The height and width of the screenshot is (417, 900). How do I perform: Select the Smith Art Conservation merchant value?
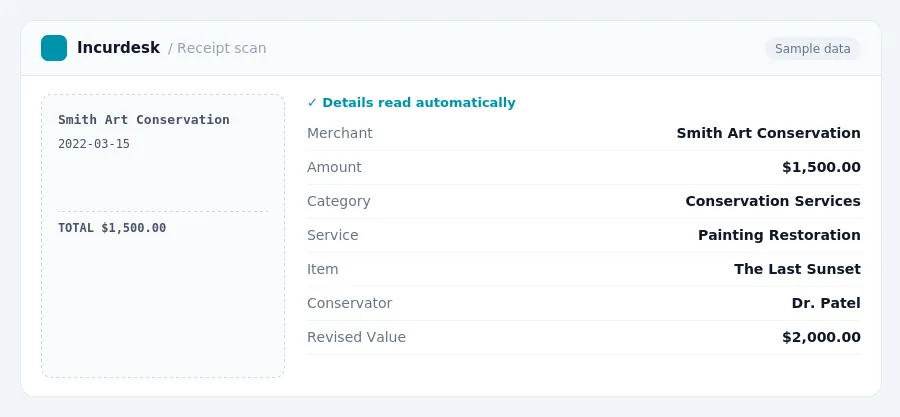(769, 133)
